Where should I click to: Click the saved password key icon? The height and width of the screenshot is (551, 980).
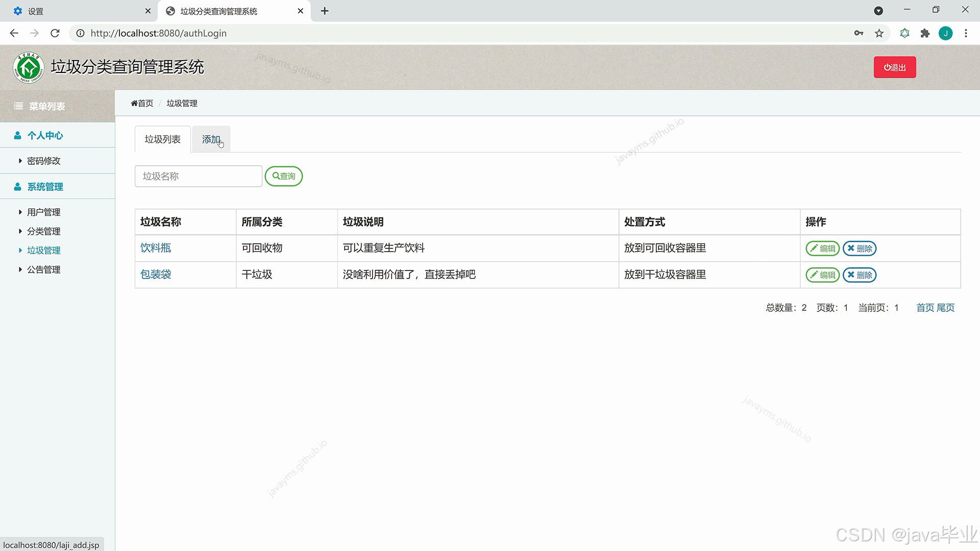coord(859,33)
